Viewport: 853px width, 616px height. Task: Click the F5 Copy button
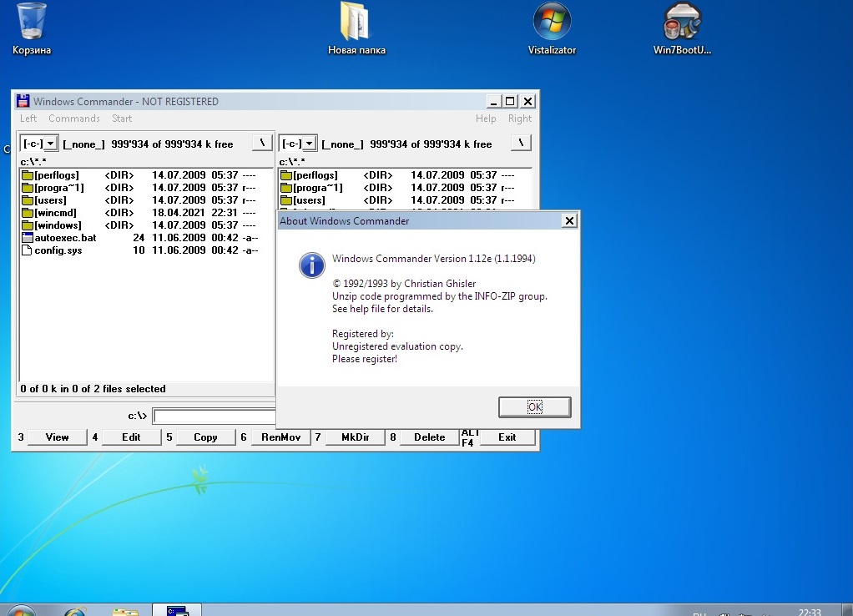tap(205, 437)
